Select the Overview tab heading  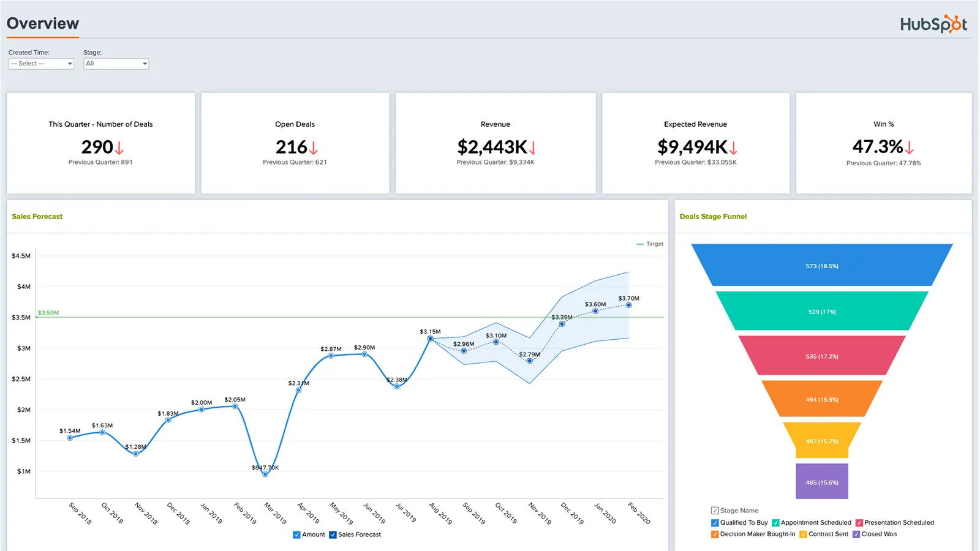pyautogui.click(x=43, y=24)
